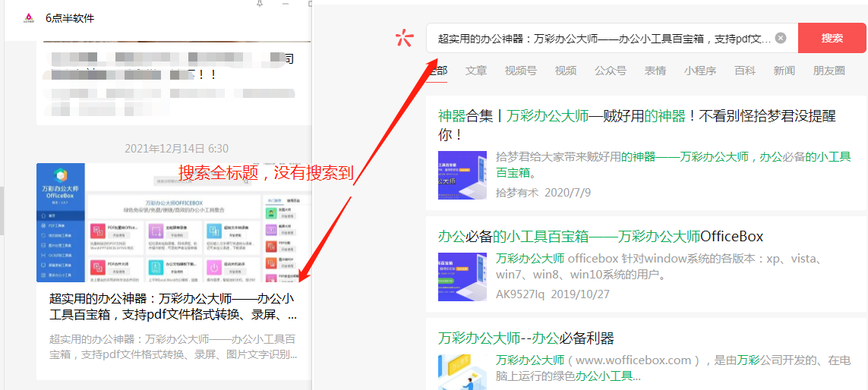Open thumbnail of 办公必备利器 result
This screenshot has width=868, height=390.
(462, 372)
